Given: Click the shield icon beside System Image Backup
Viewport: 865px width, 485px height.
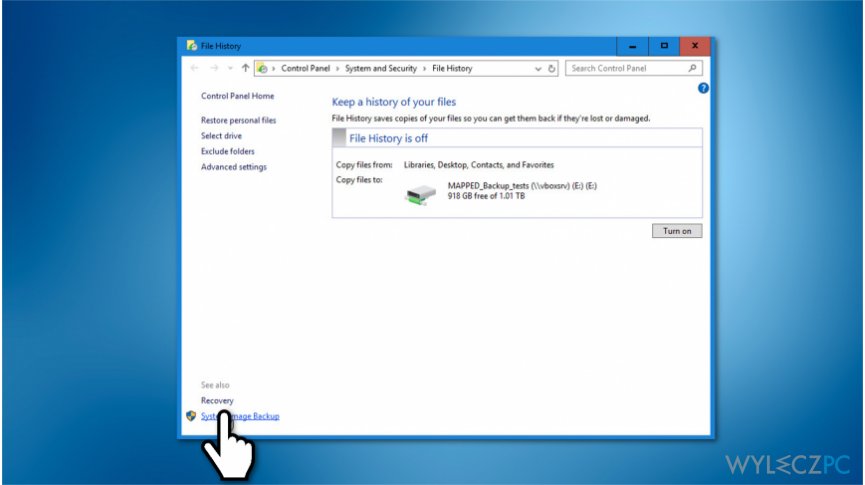Looking at the screenshot, I should point(191,416).
